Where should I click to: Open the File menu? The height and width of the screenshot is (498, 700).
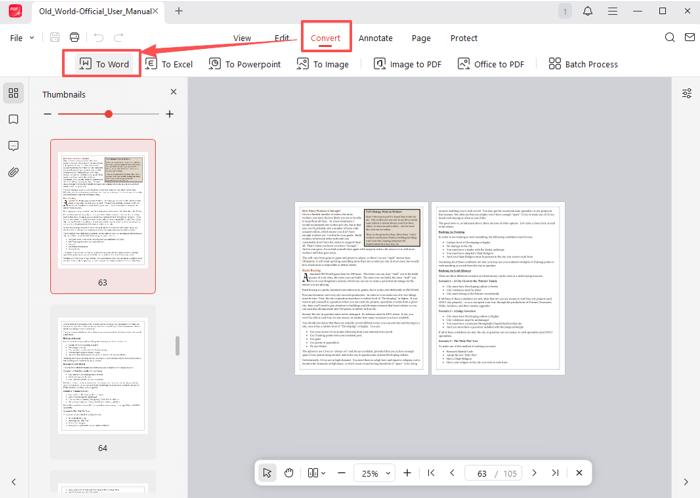pyautogui.click(x=21, y=38)
